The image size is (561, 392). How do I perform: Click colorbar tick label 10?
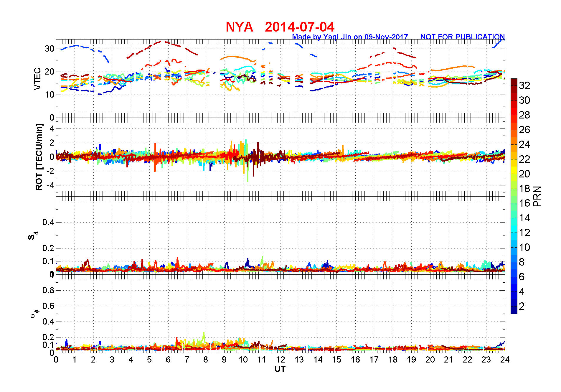click(524, 247)
